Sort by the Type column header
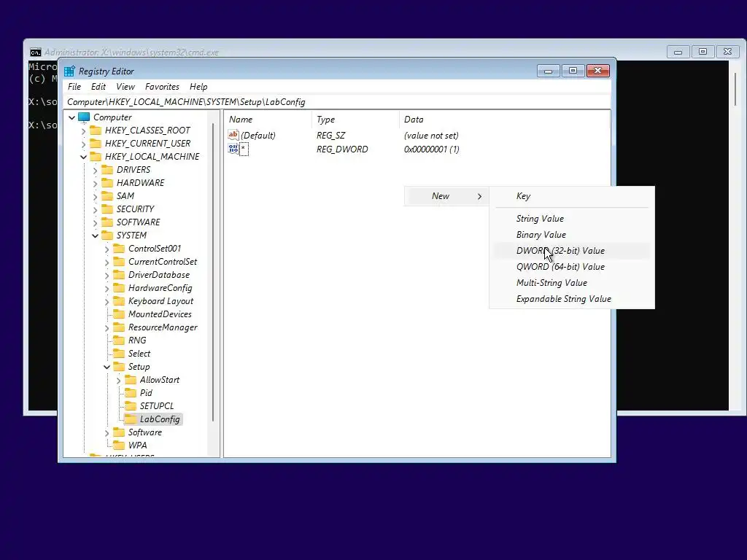The width and height of the screenshot is (747, 560). point(355,120)
